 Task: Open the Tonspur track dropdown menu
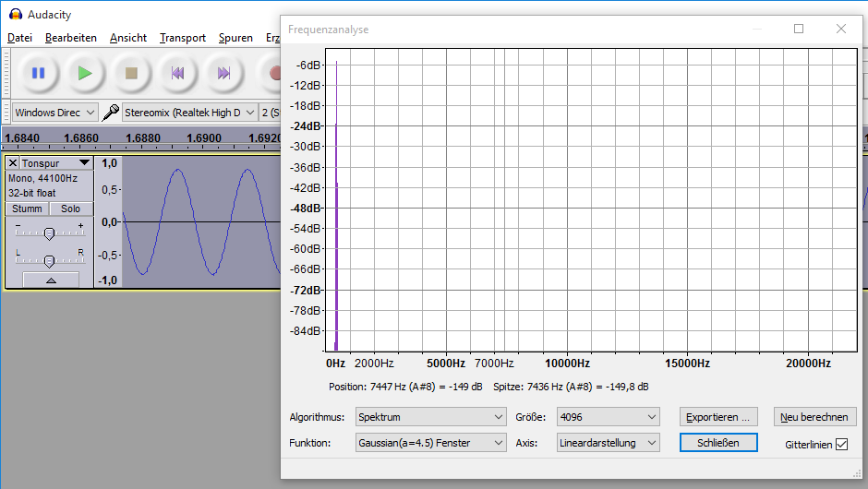coord(84,162)
